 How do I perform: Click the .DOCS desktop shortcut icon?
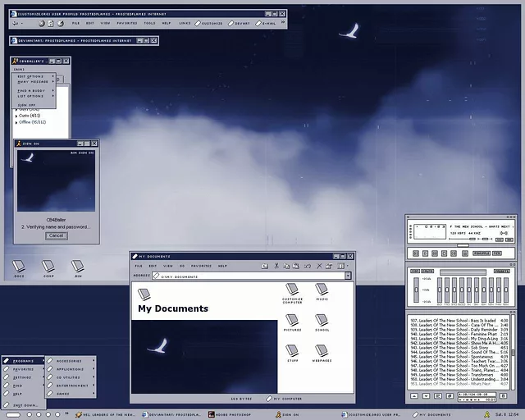pyautogui.click(x=19, y=267)
